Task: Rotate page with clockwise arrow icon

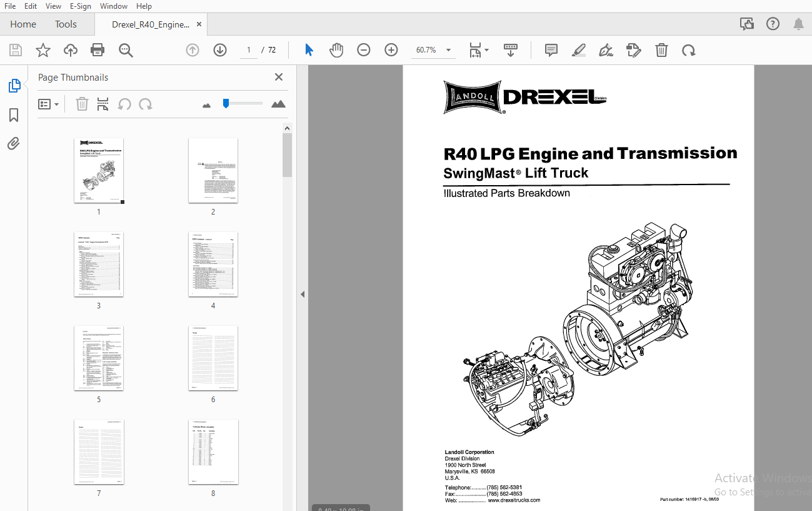Action: 689,50
